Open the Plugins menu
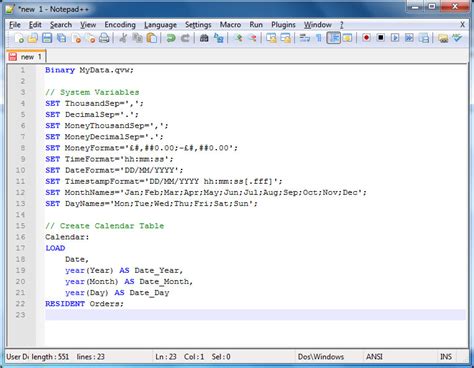 [283, 25]
